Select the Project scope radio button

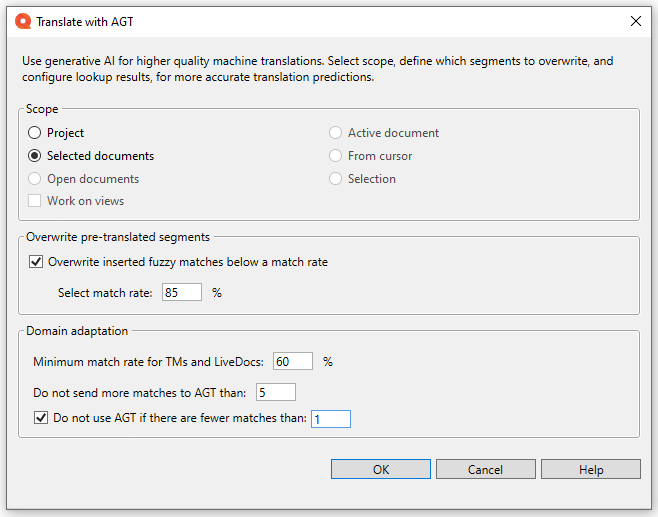tap(34, 133)
